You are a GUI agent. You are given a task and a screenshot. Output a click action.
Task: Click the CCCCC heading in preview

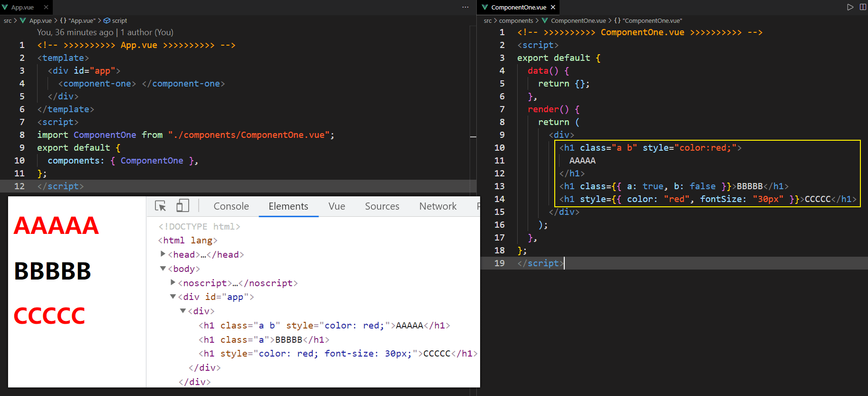(49, 316)
